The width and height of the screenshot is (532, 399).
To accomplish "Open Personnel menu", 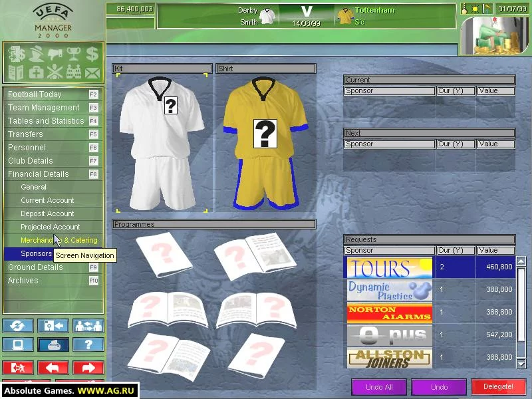I will [x=53, y=148].
